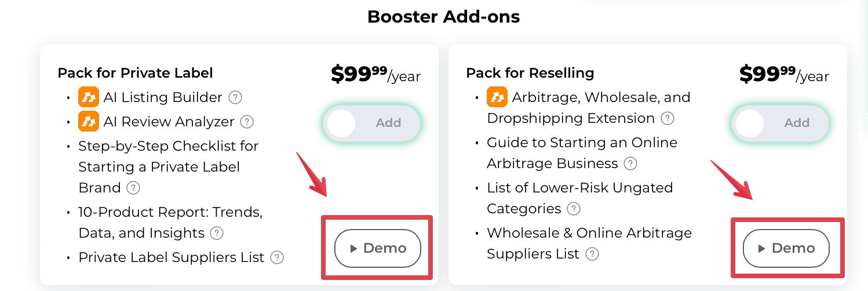Viewport: 868px width, 291px height.
Task: Click orange logo icon beside Arbitrage, Wholesale
Action: tap(497, 97)
